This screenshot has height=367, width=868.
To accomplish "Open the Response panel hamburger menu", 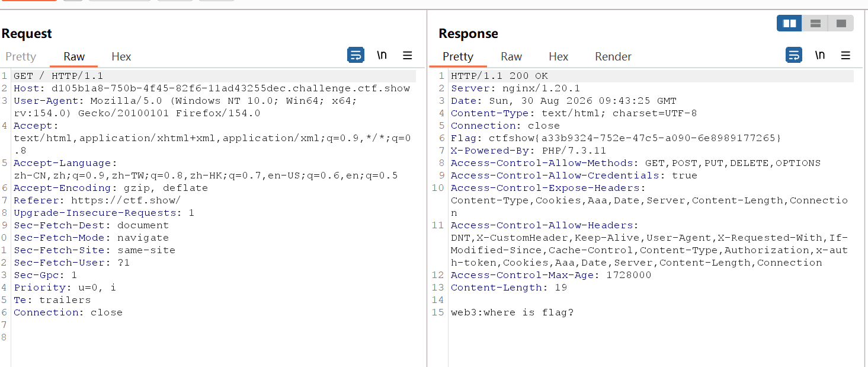I will point(845,55).
